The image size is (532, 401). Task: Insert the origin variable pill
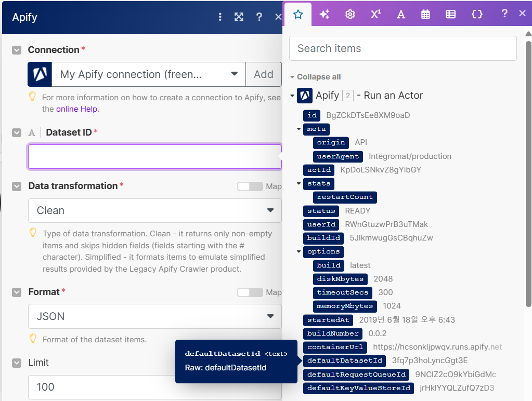(331, 143)
